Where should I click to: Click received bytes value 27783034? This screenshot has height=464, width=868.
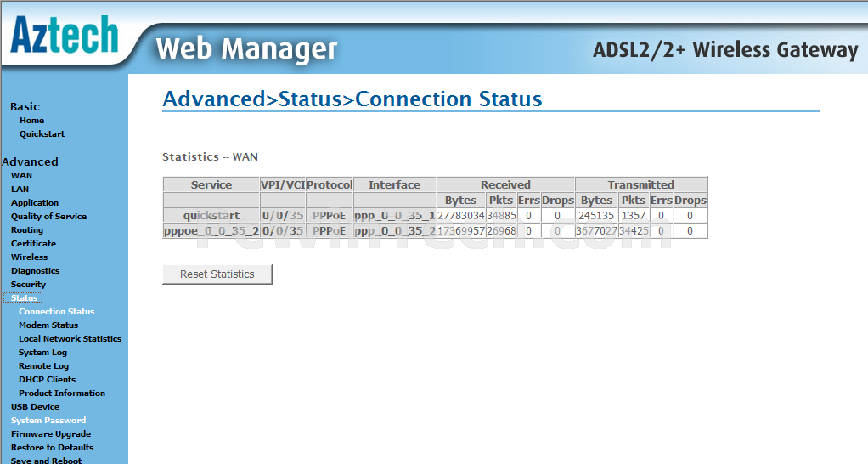(461, 215)
